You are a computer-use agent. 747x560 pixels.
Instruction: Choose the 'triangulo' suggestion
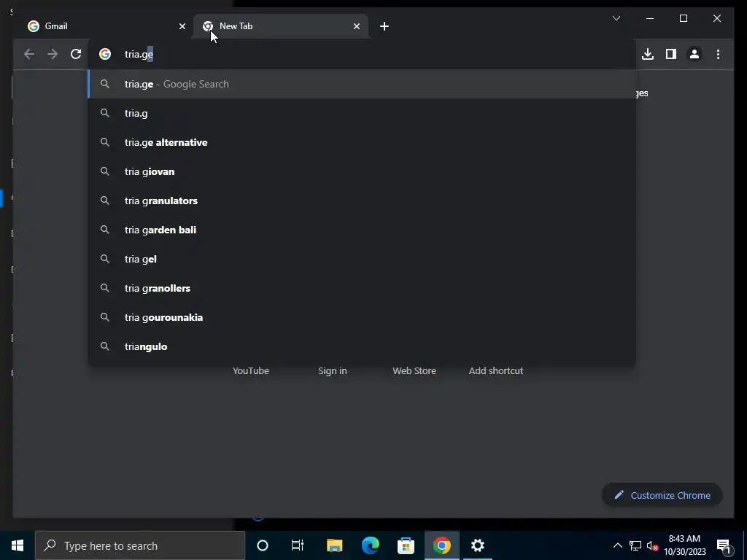[x=362, y=346]
